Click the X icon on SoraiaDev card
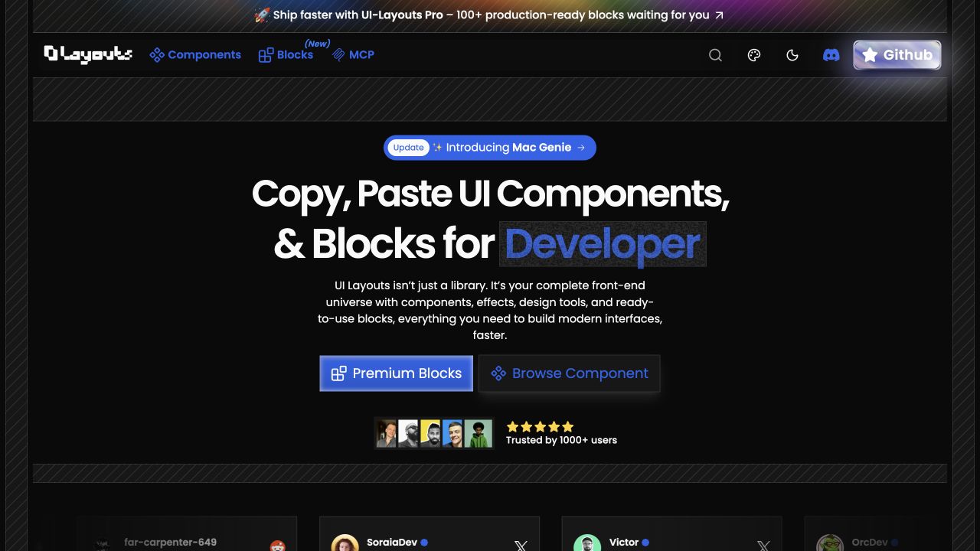The width and height of the screenshot is (980, 551). (x=521, y=546)
